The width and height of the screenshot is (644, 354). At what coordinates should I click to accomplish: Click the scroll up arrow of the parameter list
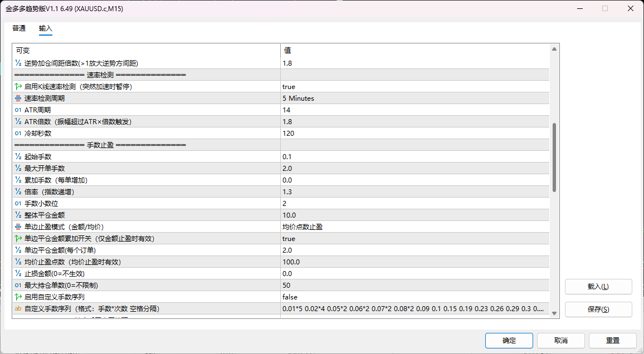554,49
